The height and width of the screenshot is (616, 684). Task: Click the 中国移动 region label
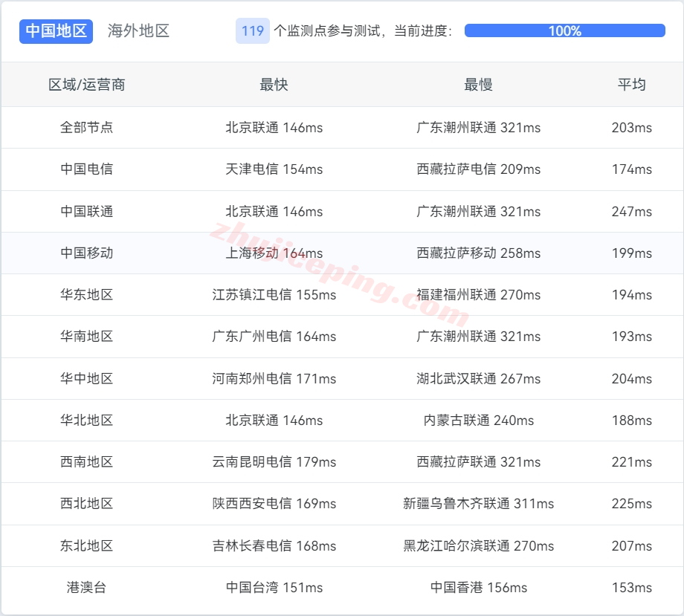tap(87, 253)
